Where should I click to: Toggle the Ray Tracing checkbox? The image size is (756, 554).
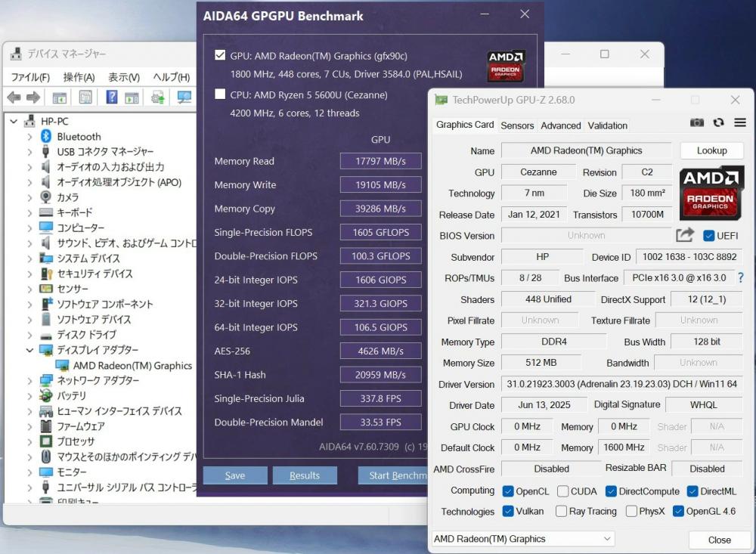click(x=561, y=511)
